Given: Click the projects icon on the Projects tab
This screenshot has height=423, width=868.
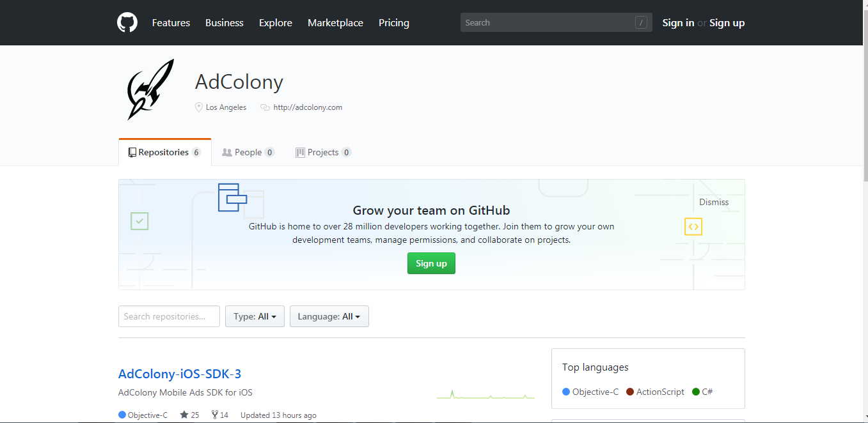Looking at the screenshot, I should [x=299, y=152].
